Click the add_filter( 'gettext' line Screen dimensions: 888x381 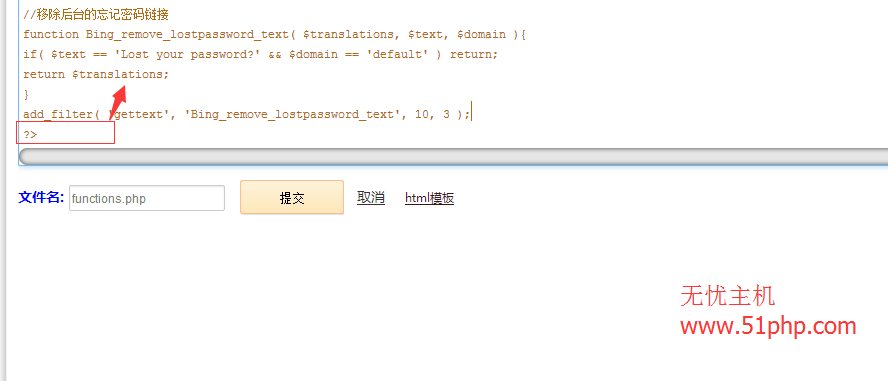246,114
